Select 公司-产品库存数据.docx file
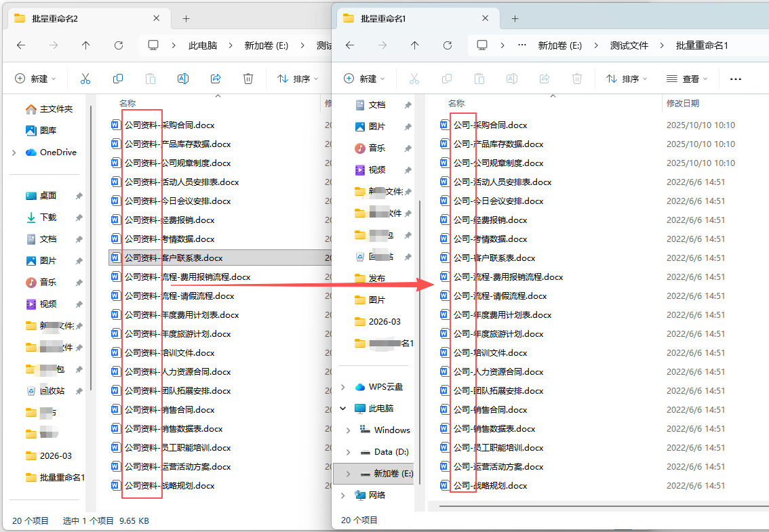Screen dimensions: 769x532 pos(498,144)
